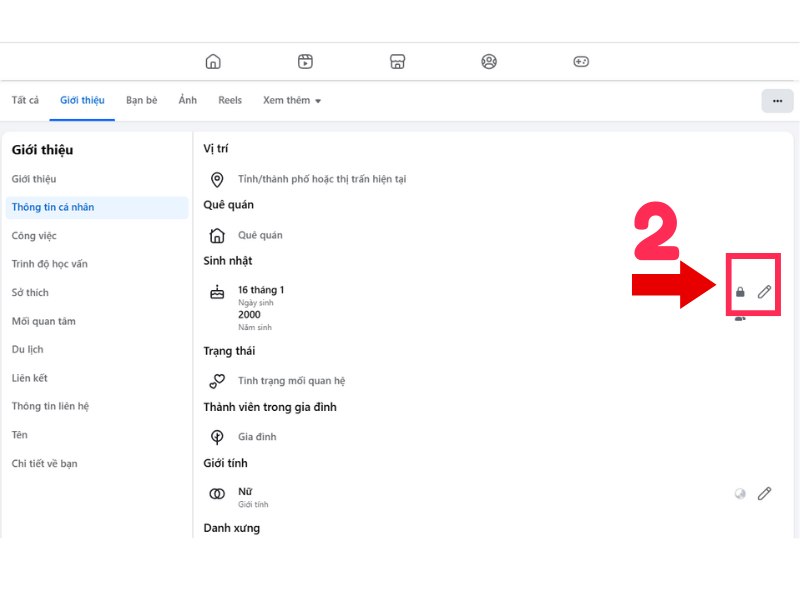The width and height of the screenshot is (800, 598).
Task: Click the family tree icon
Action: pyautogui.click(x=217, y=437)
